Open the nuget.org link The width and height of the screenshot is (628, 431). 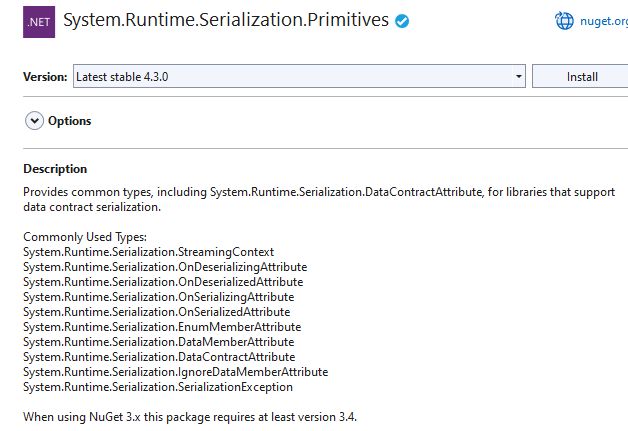(x=604, y=21)
